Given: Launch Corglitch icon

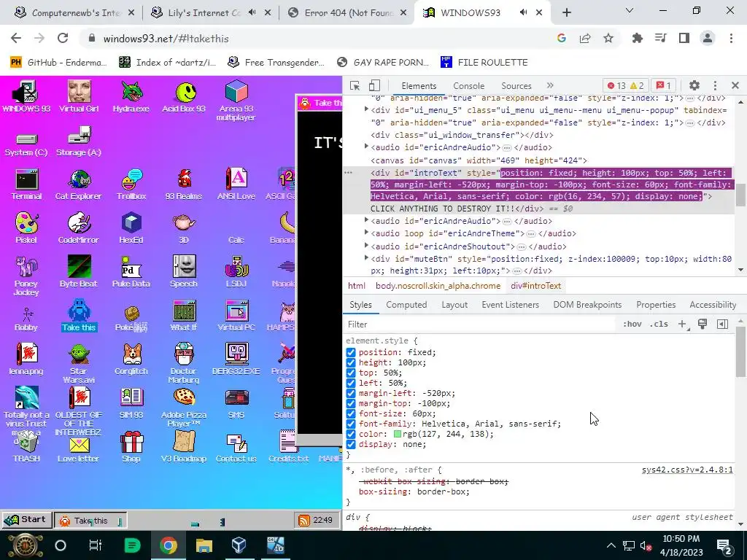Looking at the screenshot, I should [131, 359].
